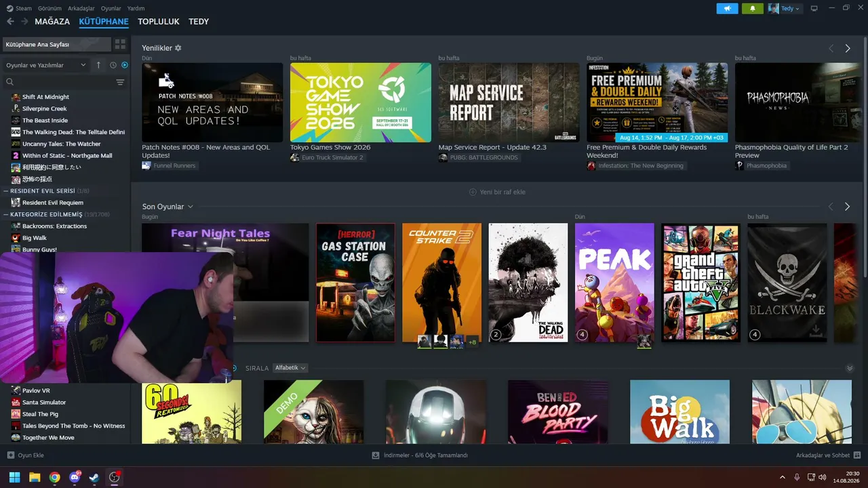Go back with the left arrow navigation icon
Image resolution: width=868 pixels, height=488 pixels.
(x=10, y=22)
